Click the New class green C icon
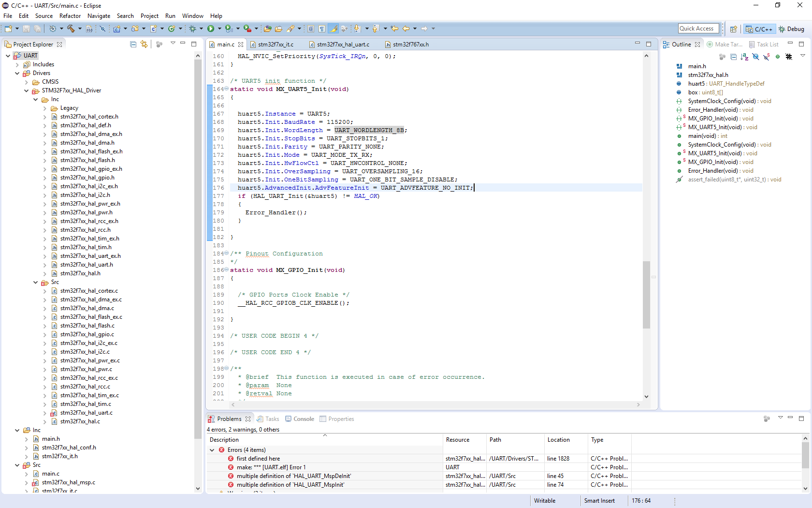The image size is (812, 508). pos(172,29)
